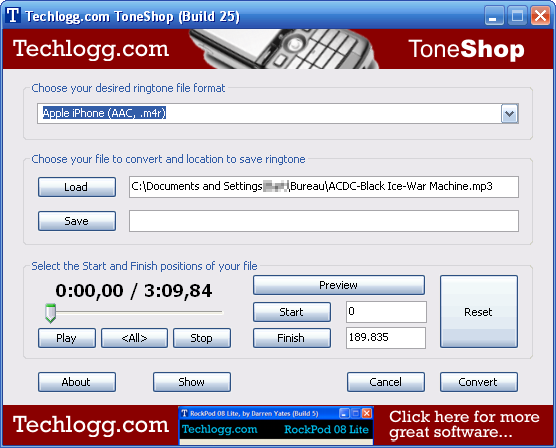Click the Save button
Viewport: 556px width, 448px height.
77,221
